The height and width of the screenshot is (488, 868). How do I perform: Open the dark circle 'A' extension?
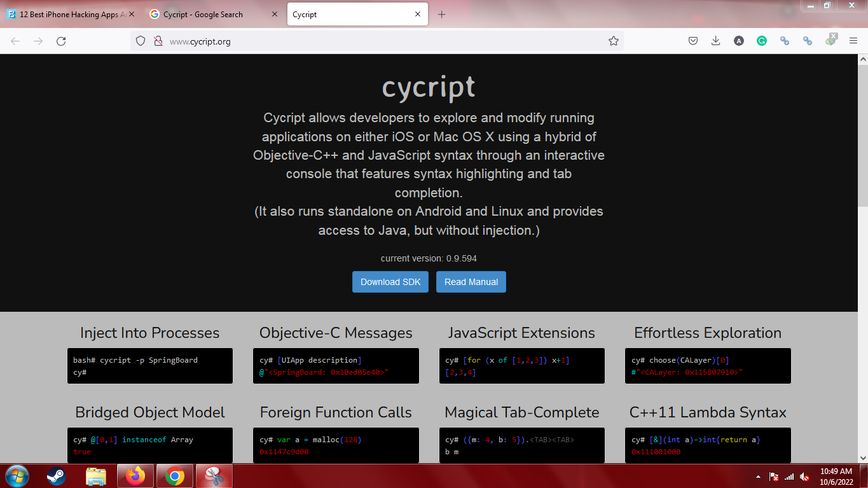(739, 41)
